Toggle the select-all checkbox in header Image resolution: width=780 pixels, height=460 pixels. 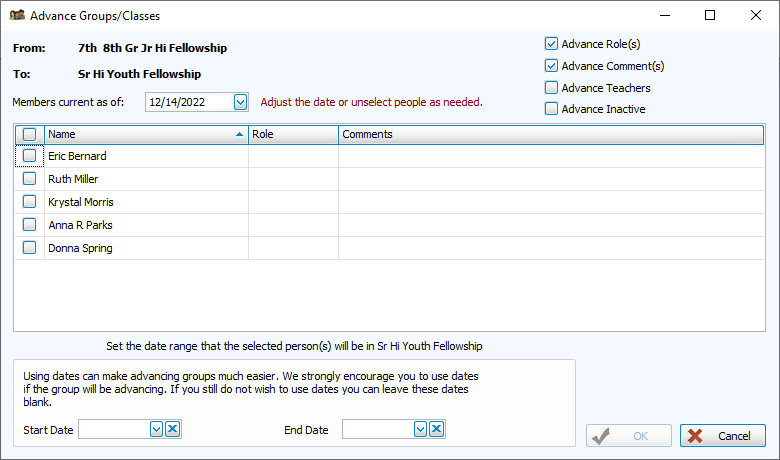click(x=29, y=134)
